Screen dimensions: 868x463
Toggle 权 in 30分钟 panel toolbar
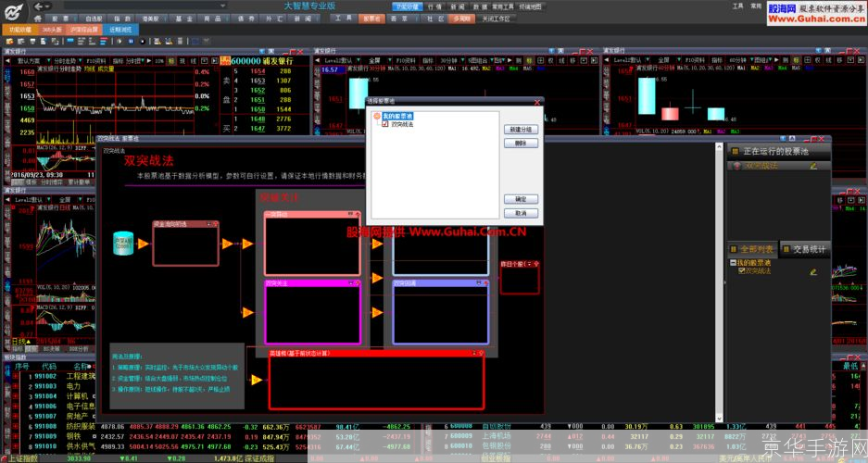click(550, 60)
